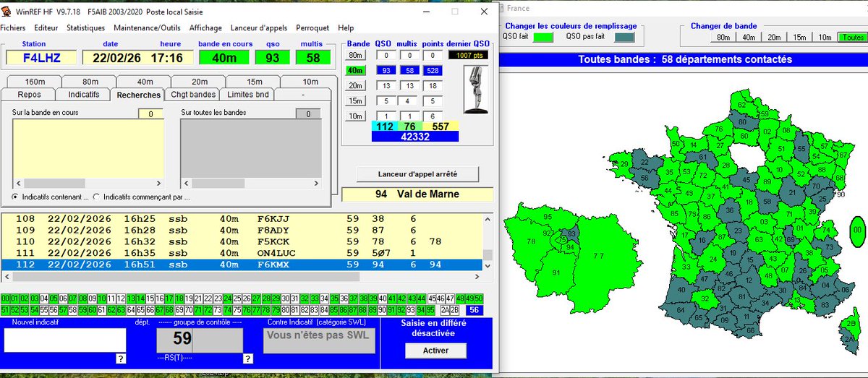This screenshot has height=378, width=868.
Task: Open the Maintenance/Outils menu
Action: pyautogui.click(x=147, y=27)
